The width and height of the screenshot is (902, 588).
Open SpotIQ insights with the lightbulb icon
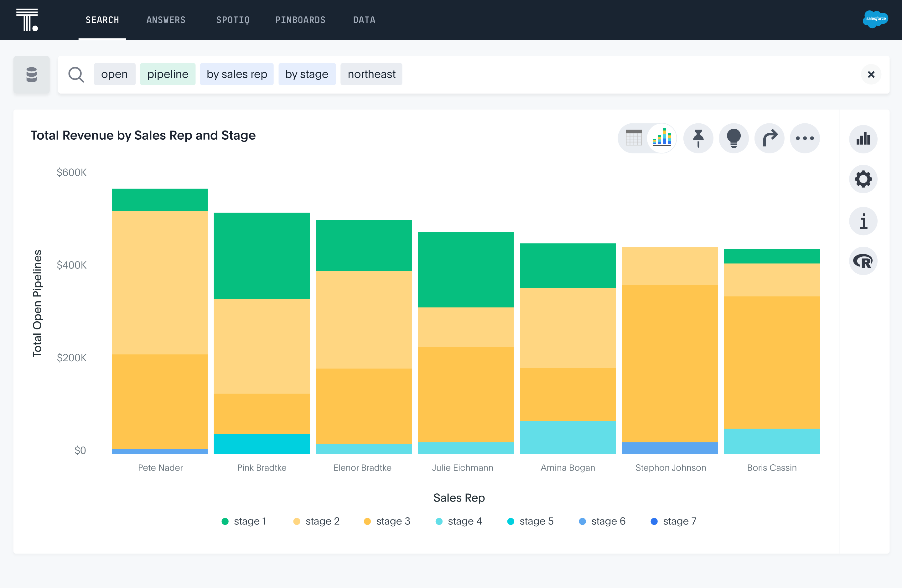pyautogui.click(x=734, y=138)
